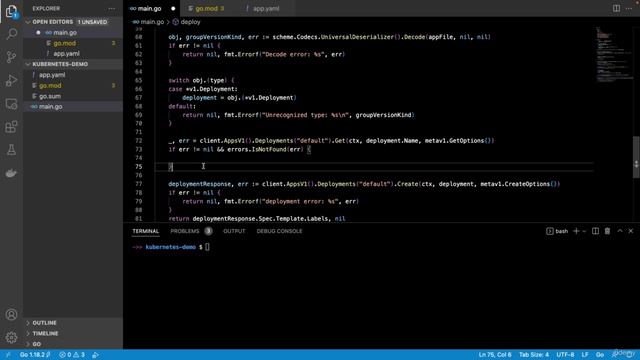The width and height of the screenshot is (640, 360).
Task: Open launch profile dropdown next to plus
Action: 584,231
